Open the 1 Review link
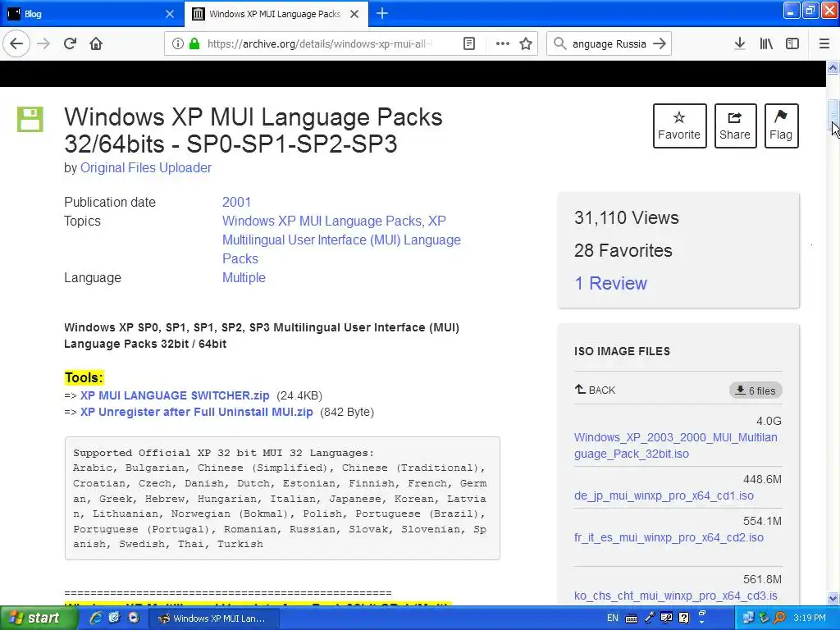 pyautogui.click(x=610, y=283)
